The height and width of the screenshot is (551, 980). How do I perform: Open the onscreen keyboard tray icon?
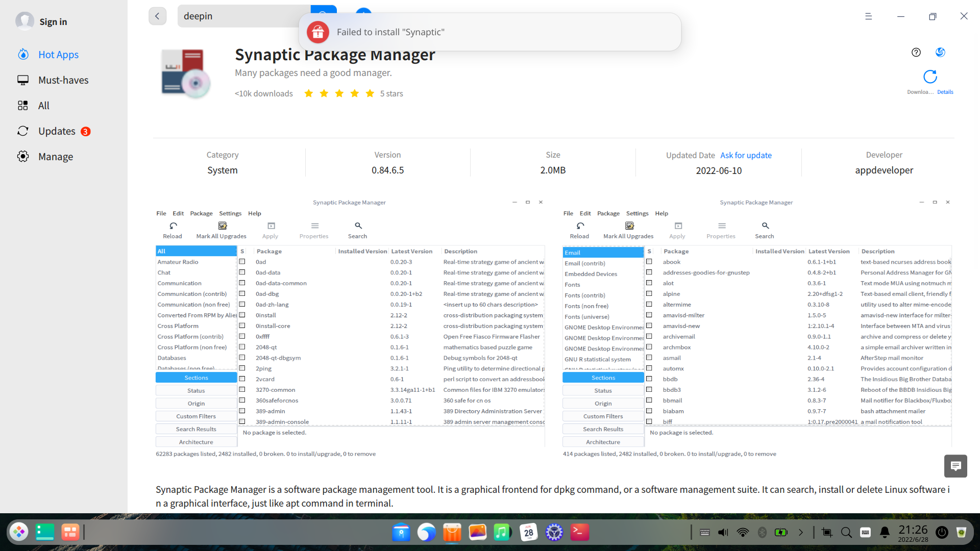(x=705, y=533)
